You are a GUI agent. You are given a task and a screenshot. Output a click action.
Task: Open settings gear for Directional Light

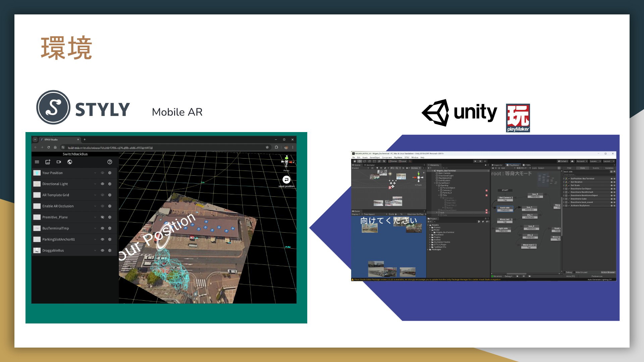click(110, 184)
